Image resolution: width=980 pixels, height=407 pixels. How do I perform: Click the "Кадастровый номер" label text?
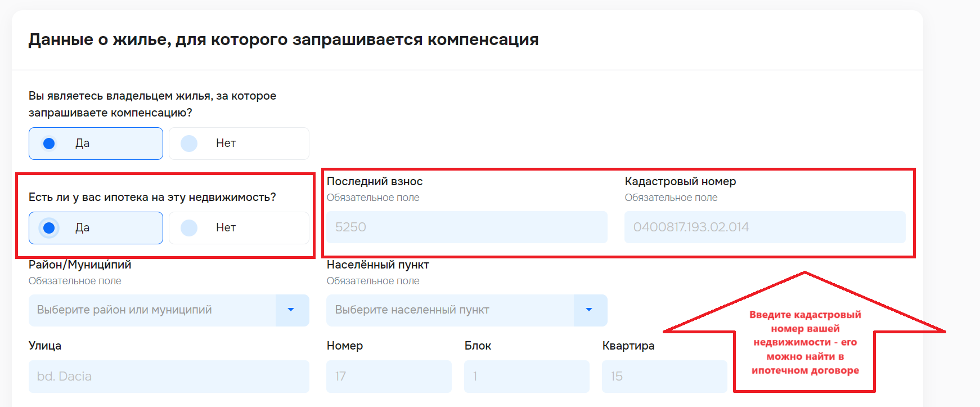coord(680,181)
